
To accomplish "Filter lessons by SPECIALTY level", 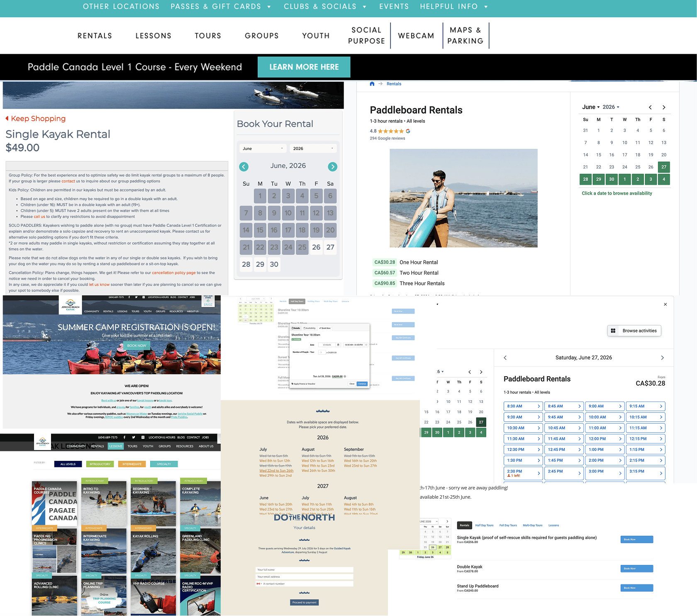I will (x=164, y=464).
